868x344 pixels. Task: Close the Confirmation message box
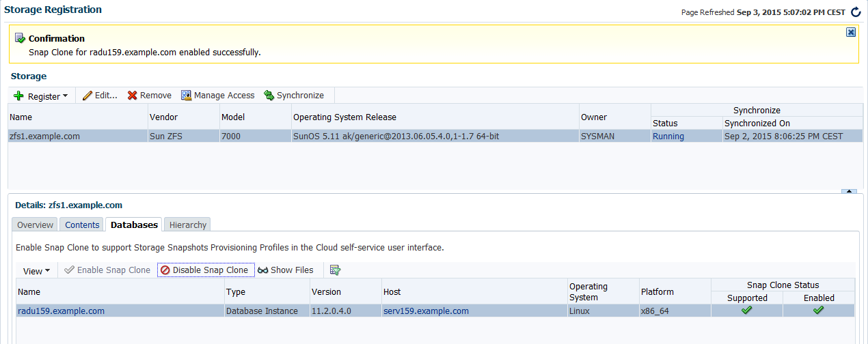pyautogui.click(x=850, y=32)
